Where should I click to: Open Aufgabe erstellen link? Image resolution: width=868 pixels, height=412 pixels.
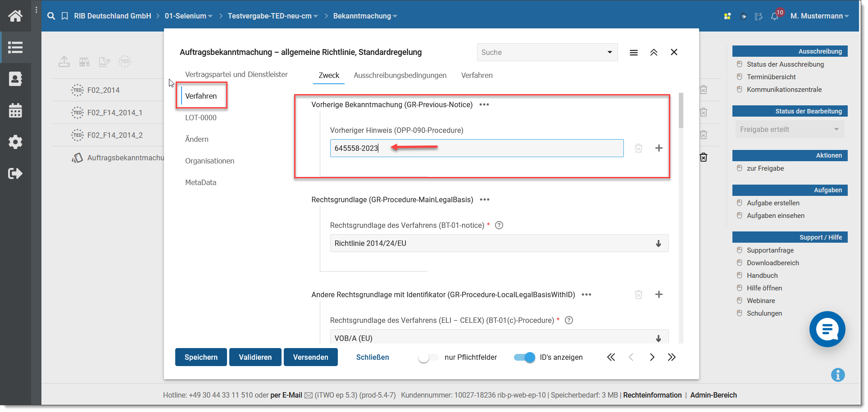coord(773,203)
